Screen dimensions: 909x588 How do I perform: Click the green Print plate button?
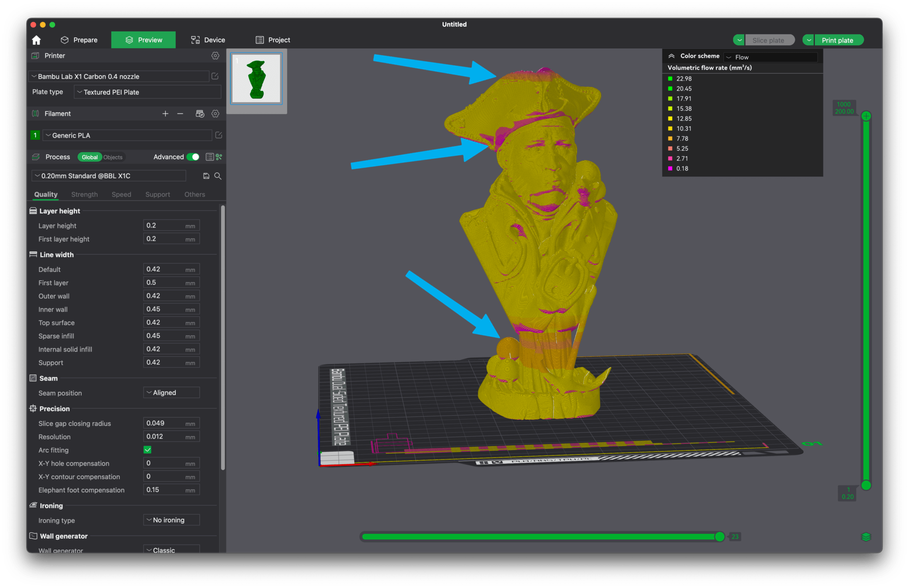(839, 39)
